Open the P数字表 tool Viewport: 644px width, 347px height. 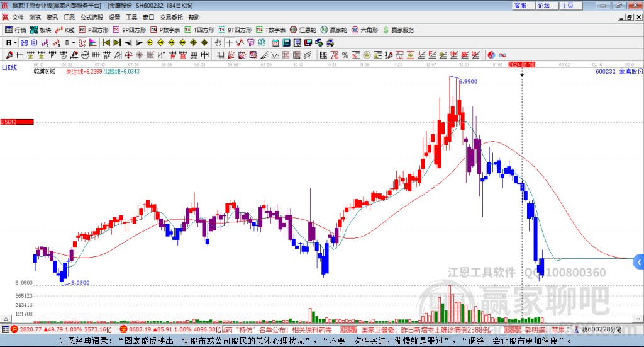[165, 30]
